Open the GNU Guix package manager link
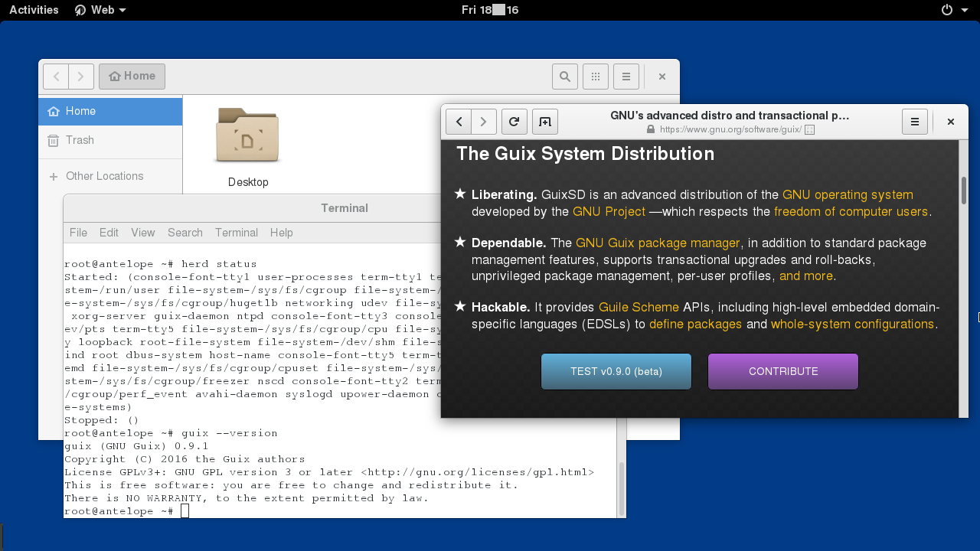The height and width of the screenshot is (551, 980). click(658, 243)
